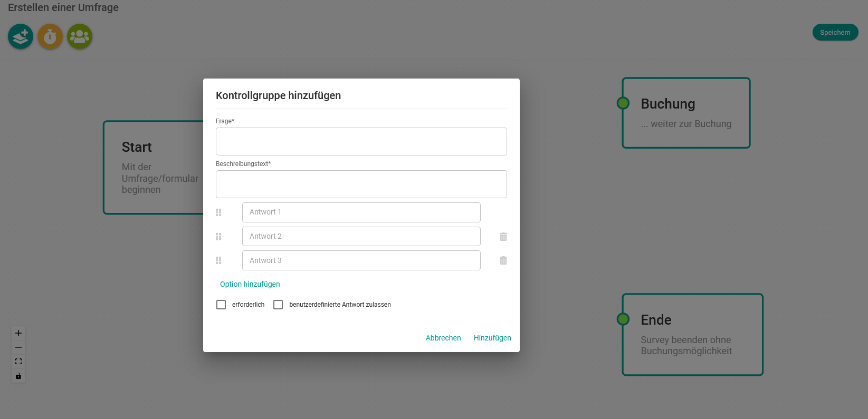Delete the Antwort 2 option with trash icon

[x=503, y=237]
